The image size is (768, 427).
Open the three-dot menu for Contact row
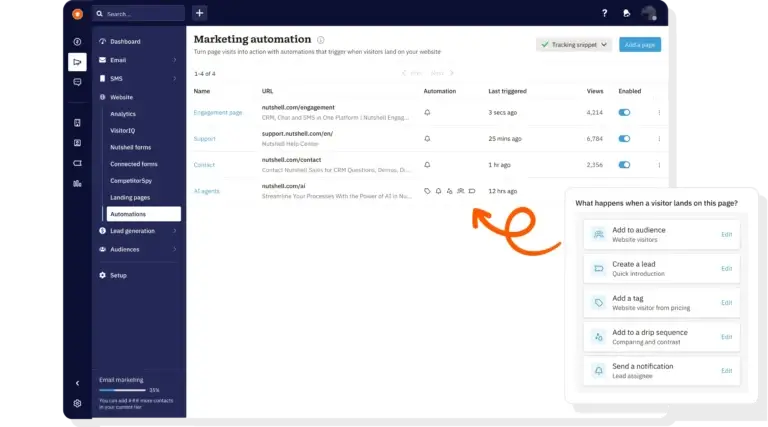tap(659, 165)
